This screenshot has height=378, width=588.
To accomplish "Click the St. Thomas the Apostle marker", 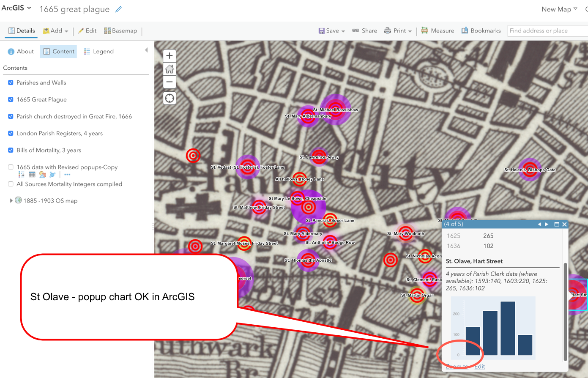I will coord(308,260).
